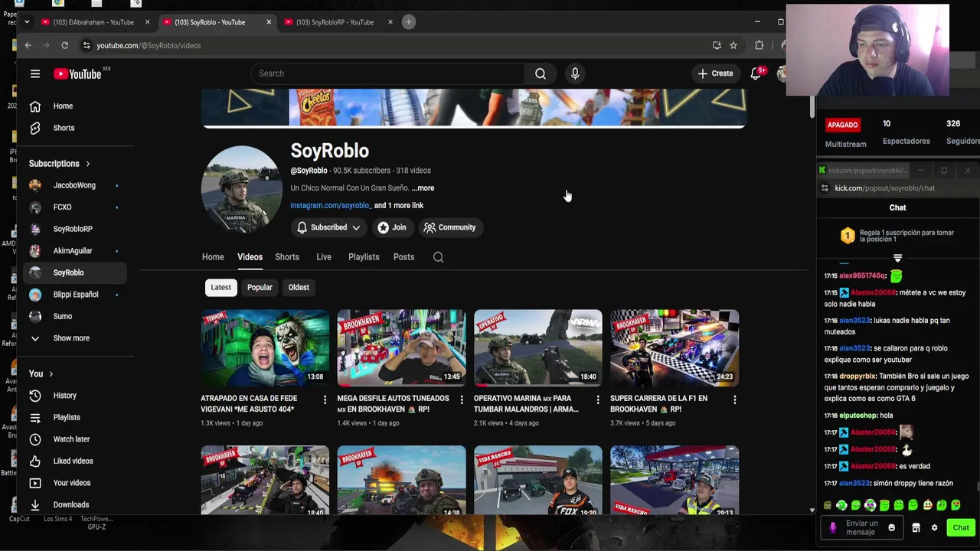Open FCXO subscription

click(x=77, y=207)
